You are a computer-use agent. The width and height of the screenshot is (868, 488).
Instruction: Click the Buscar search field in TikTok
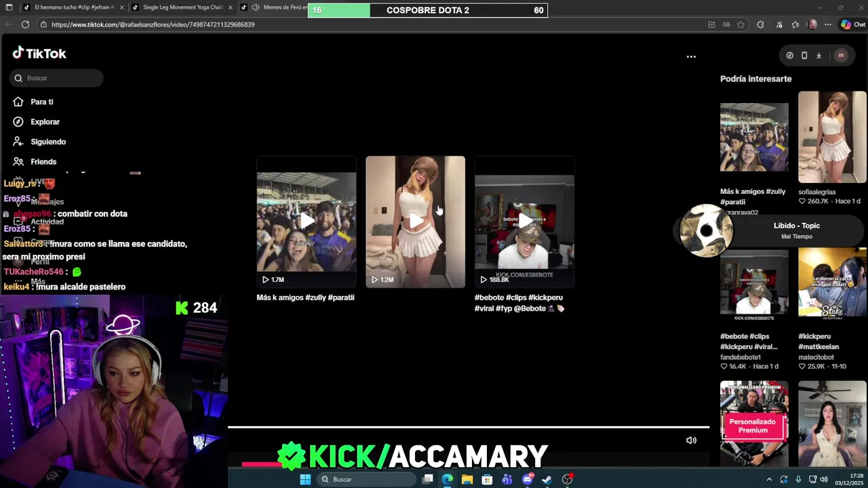click(56, 78)
